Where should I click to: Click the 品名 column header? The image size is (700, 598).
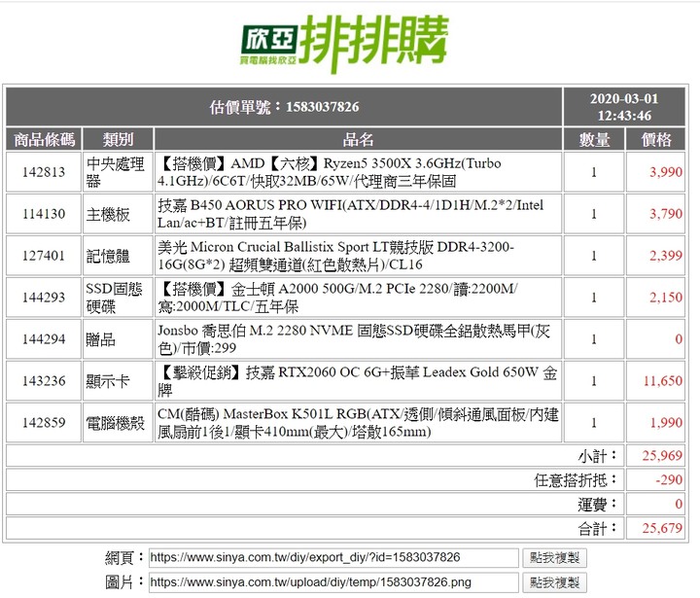[x=358, y=139]
